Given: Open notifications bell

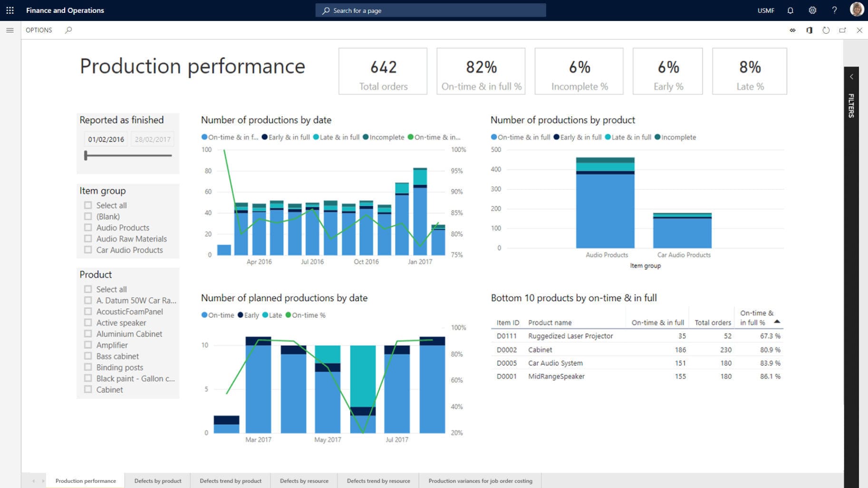Looking at the screenshot, I should point(790,10).
